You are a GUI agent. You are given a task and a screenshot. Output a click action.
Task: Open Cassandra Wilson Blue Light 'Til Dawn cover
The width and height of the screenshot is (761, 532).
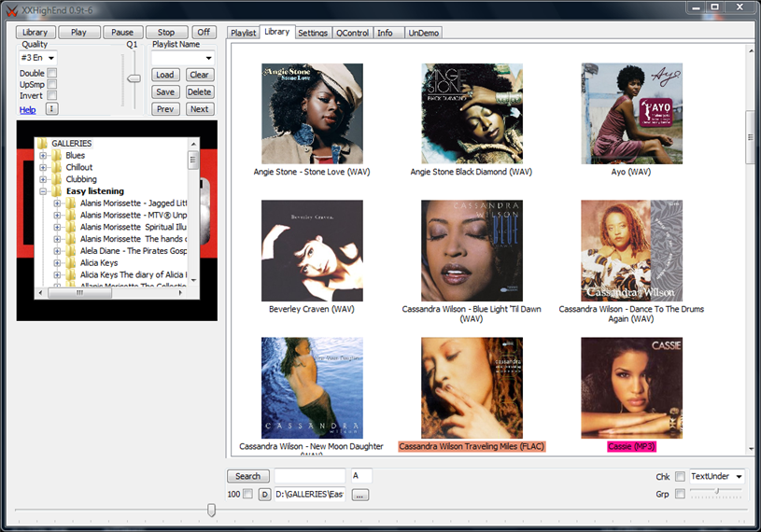(x=472, y=251)
